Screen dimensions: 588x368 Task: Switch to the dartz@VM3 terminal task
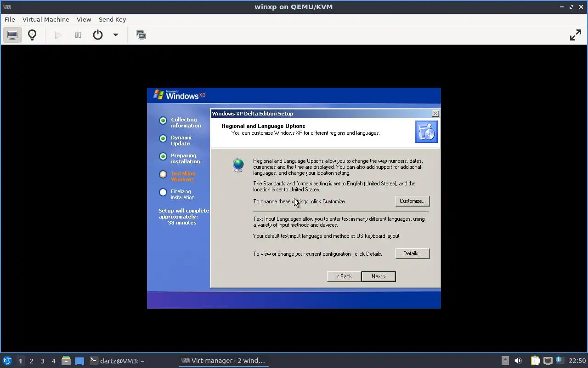point(117,361)
